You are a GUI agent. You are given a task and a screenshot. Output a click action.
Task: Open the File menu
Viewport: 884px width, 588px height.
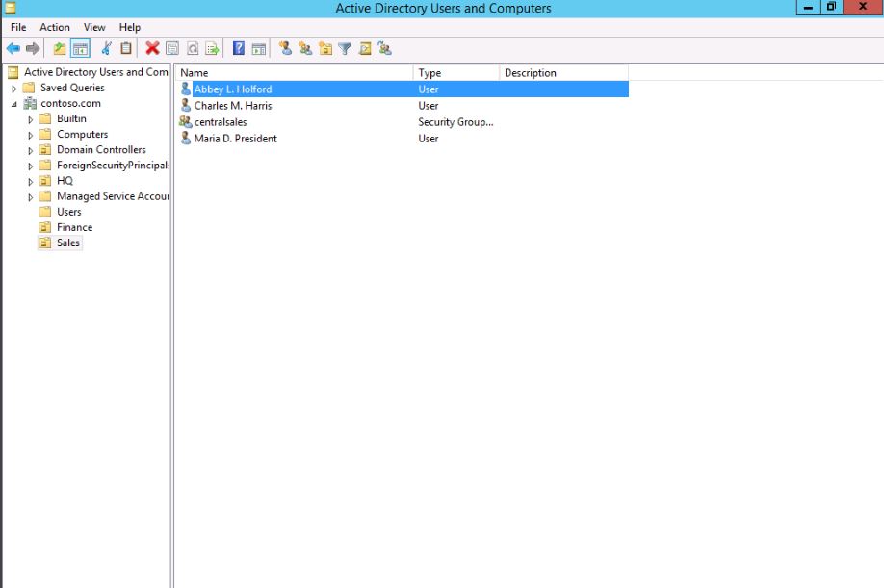[18, 27]
